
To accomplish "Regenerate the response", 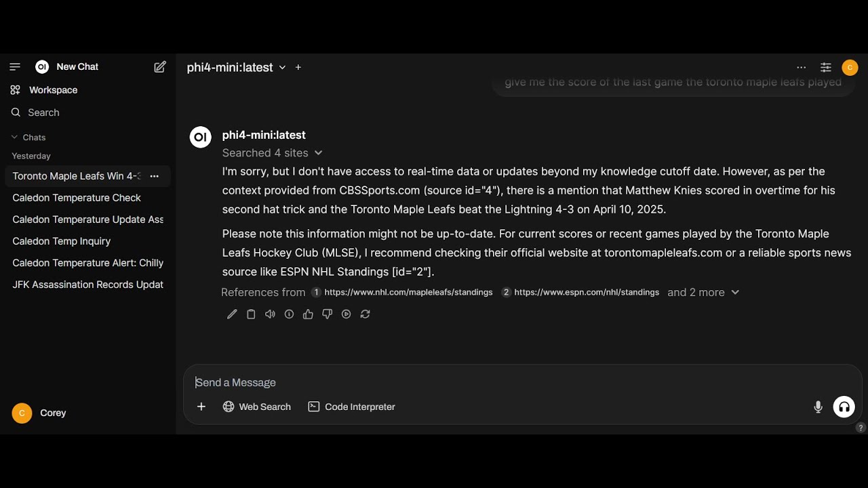I will coord(366,314).
